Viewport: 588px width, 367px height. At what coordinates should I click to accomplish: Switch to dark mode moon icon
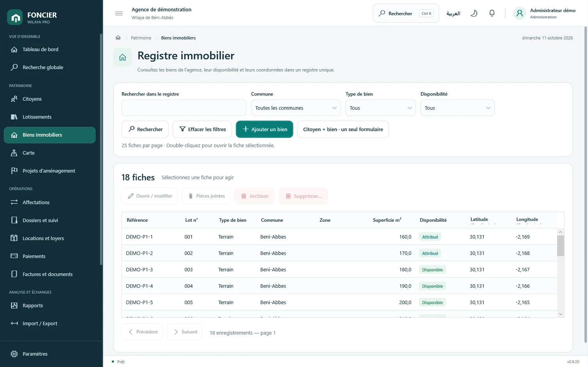coord(474,13)
